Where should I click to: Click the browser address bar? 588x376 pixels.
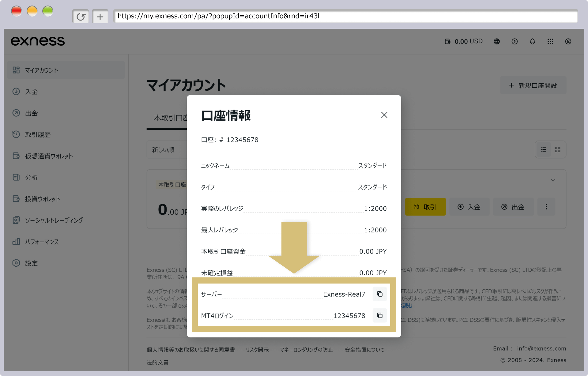[345, 16]
